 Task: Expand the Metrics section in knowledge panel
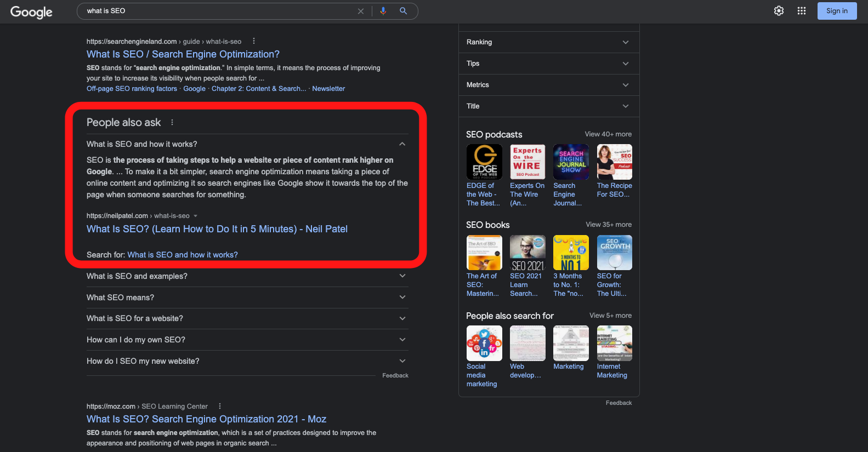(x=549, y=85)
